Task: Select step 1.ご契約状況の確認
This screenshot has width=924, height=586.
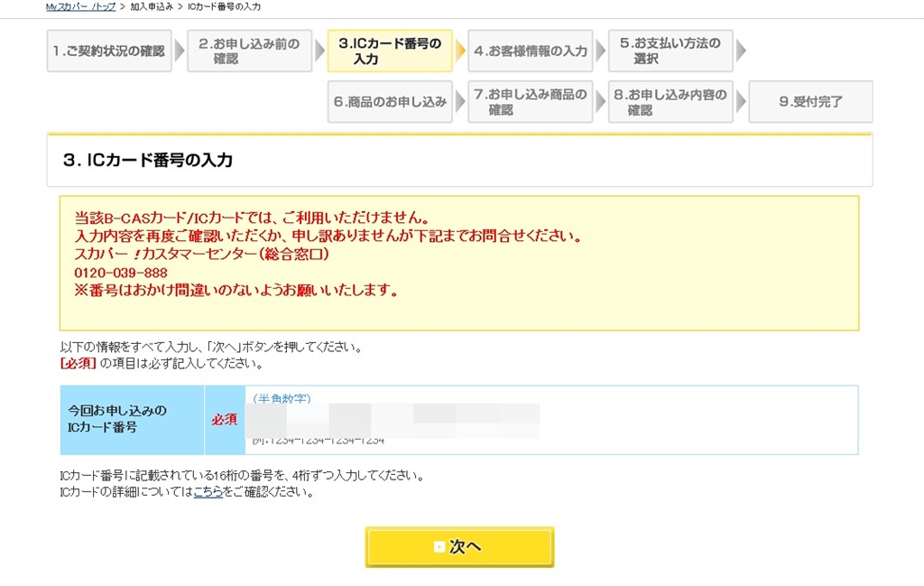Action: point(109,51)
